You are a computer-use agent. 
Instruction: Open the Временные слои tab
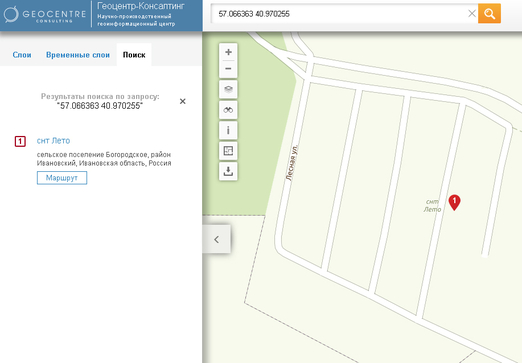coord(78,55)
